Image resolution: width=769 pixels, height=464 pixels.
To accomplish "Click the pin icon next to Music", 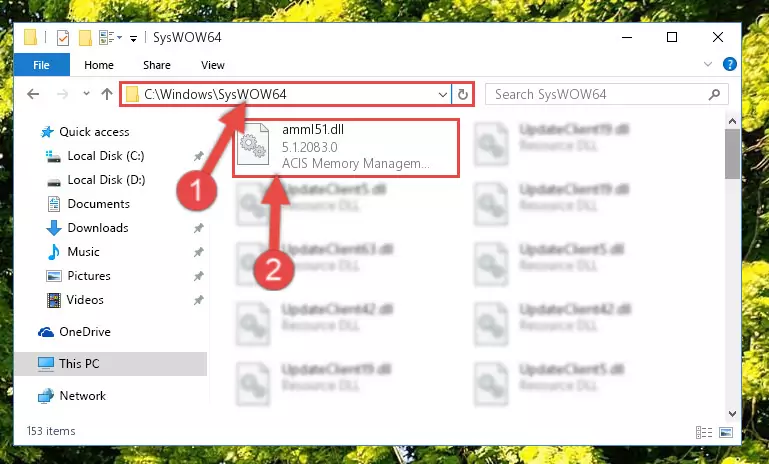I will pos(198,252).
